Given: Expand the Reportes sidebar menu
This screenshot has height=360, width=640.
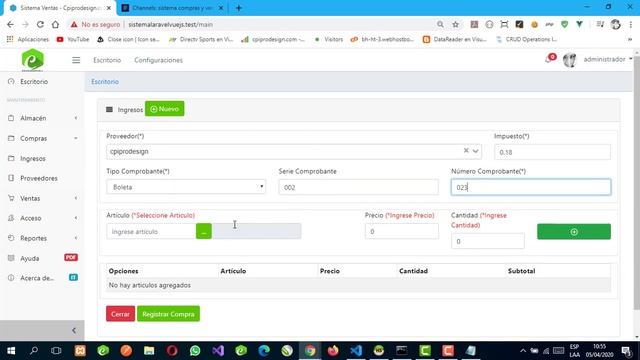Looking at the screenshot, I should (x=42, y=238).
